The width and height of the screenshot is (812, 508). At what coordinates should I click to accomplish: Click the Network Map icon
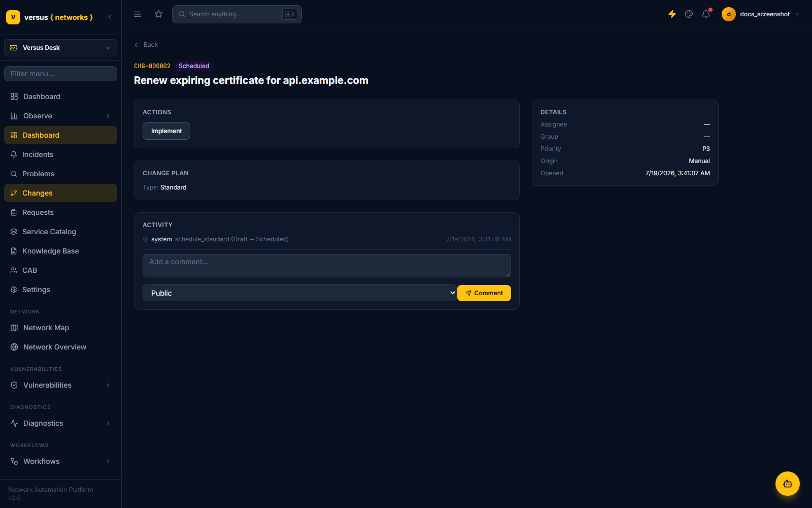pyautogui.click(x=14, y=328)
